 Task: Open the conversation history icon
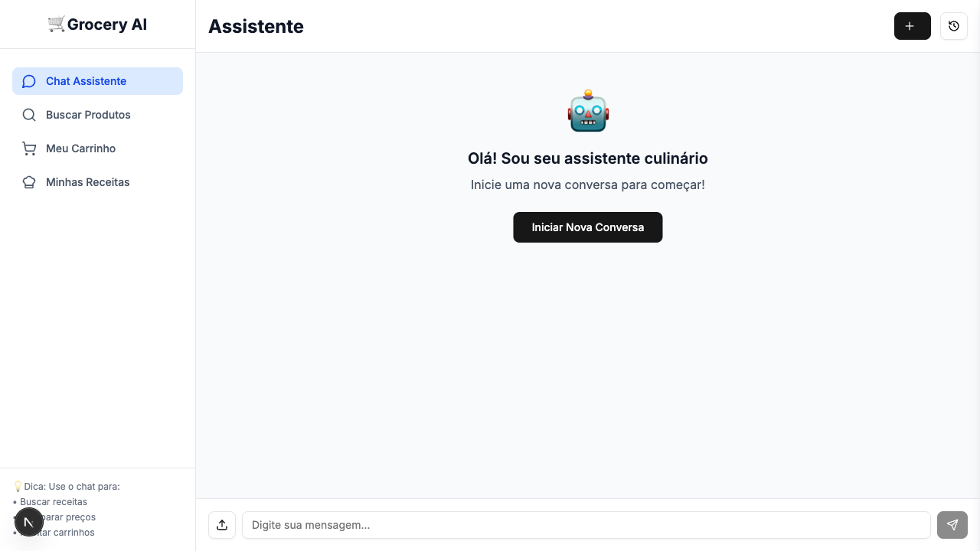coord(953,26)
